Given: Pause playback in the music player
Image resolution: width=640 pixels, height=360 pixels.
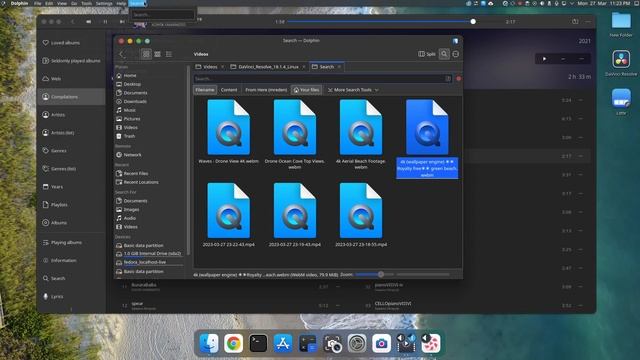Looking at the screenshot, I should coord(105,22).
